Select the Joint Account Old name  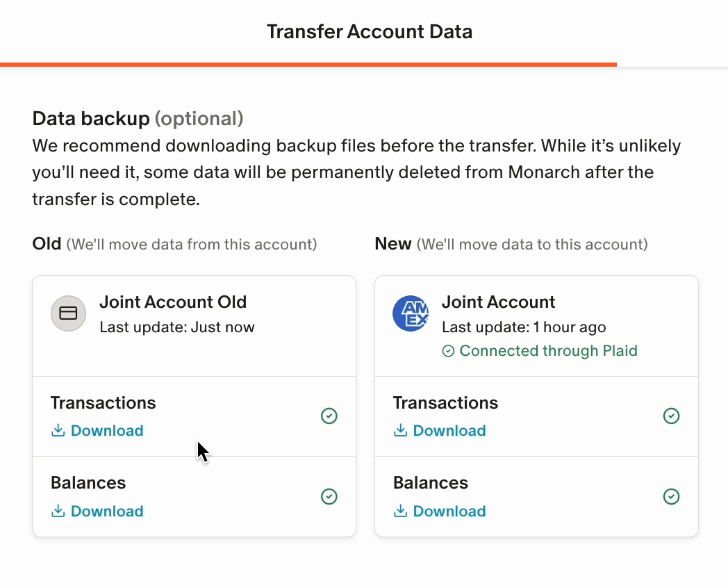click(x=173, y=302)
